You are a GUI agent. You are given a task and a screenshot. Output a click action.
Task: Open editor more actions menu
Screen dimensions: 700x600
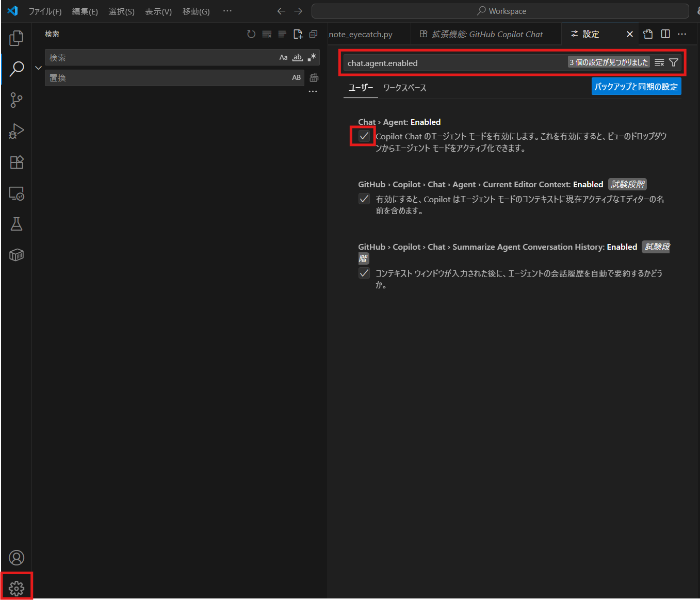[x=682, y=34]
